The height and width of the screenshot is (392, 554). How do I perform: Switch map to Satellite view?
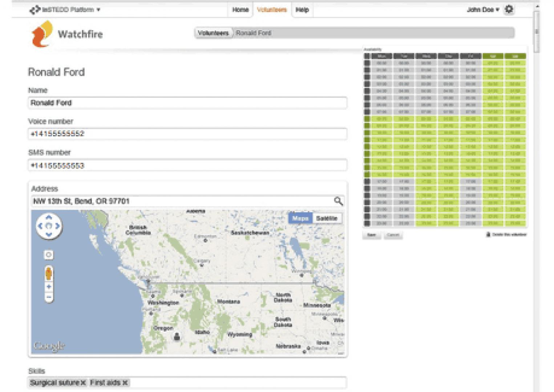click(x=327, y=218)
